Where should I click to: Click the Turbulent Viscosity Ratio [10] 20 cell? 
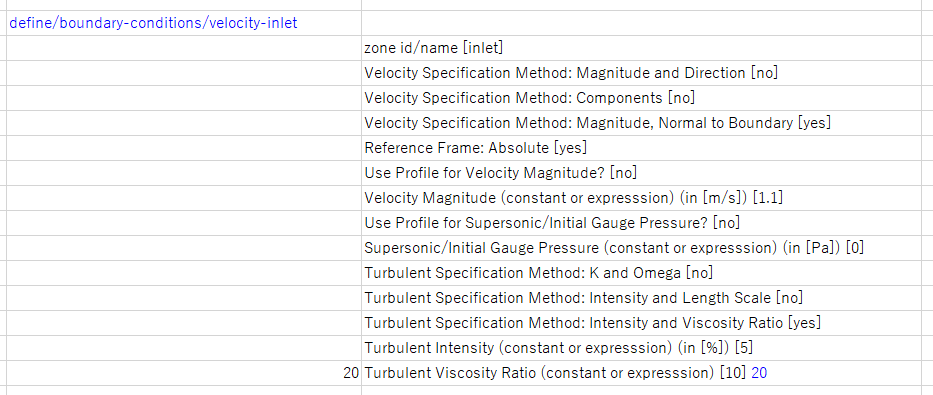coord(647,373)
